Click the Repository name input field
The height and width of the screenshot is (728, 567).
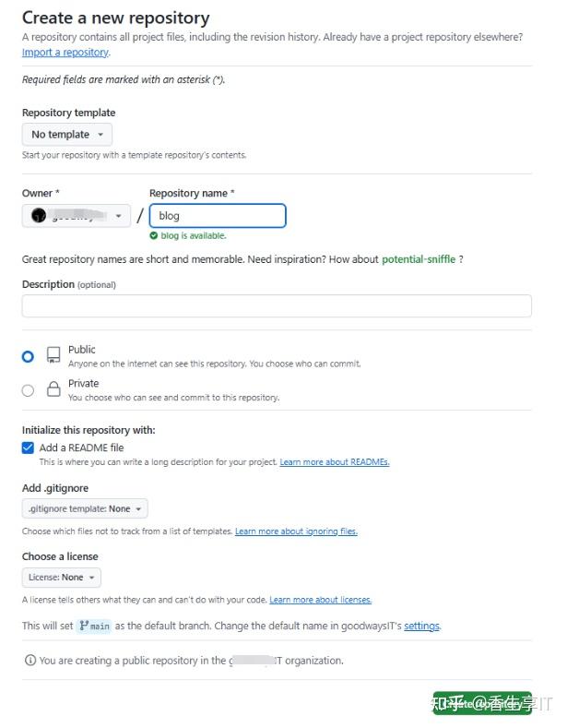tap(218, 216)
